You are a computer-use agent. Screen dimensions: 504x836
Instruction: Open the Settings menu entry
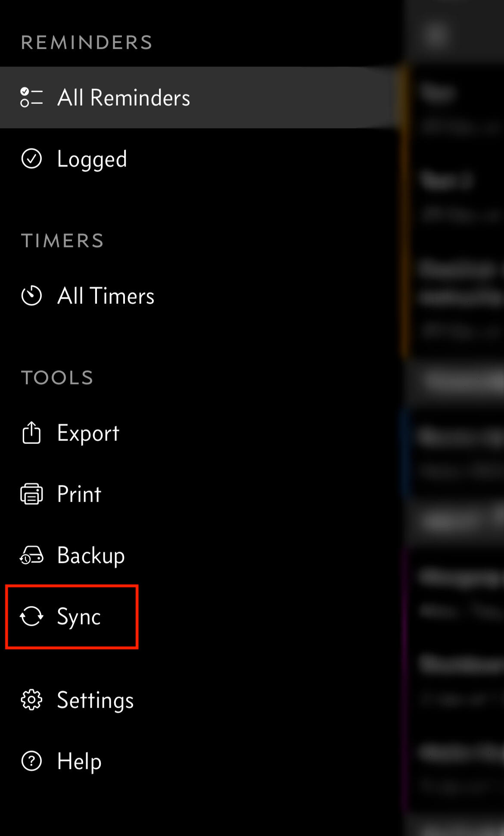95,700
